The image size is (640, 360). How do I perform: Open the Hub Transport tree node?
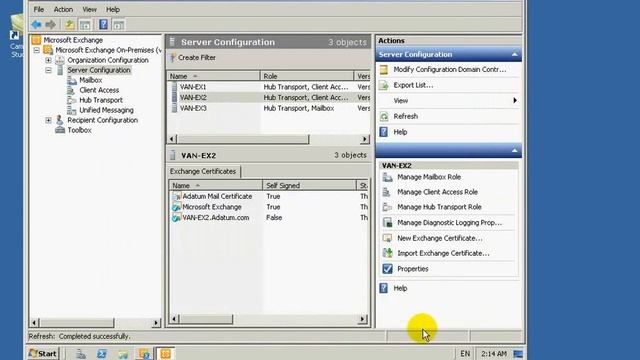101,100
